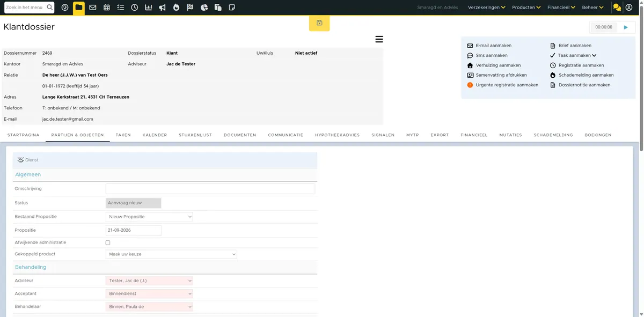Open the calendar icon in top bar
The width and height of the screenshot is (644, 317).
[107, 8]
